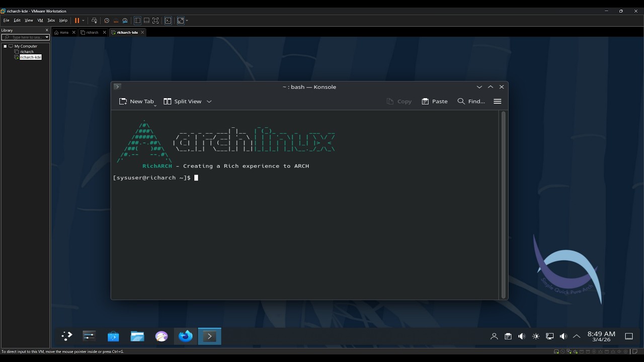Click the Konsole vertical scrollbar
644x362 pixels.
[504, 205]
